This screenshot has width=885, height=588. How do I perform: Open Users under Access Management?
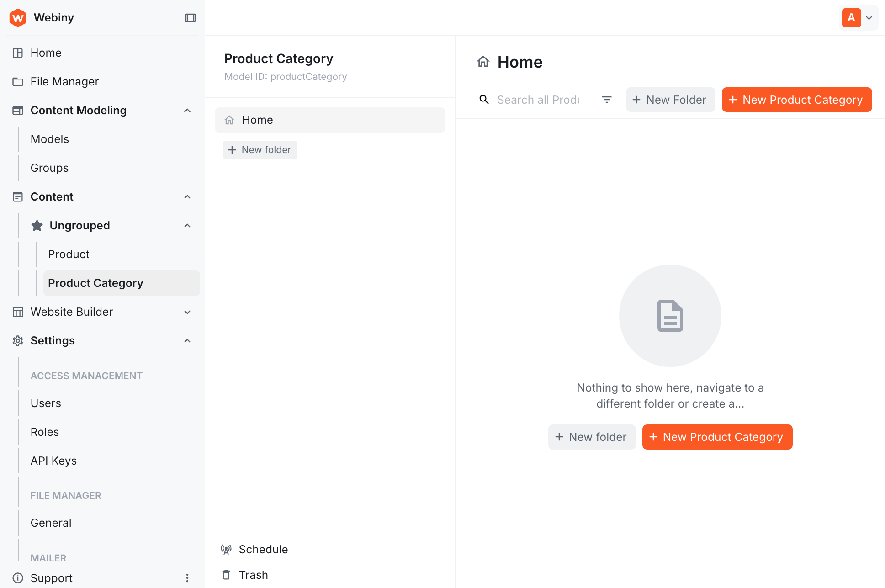click(46, 403)
